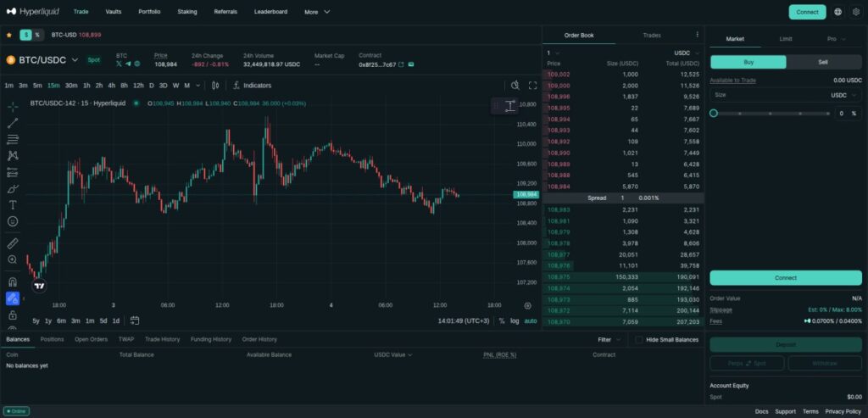This screenshot has height=418, width=868.
Task: Go to Hyperliquid home logo
Action: (33, 12)
